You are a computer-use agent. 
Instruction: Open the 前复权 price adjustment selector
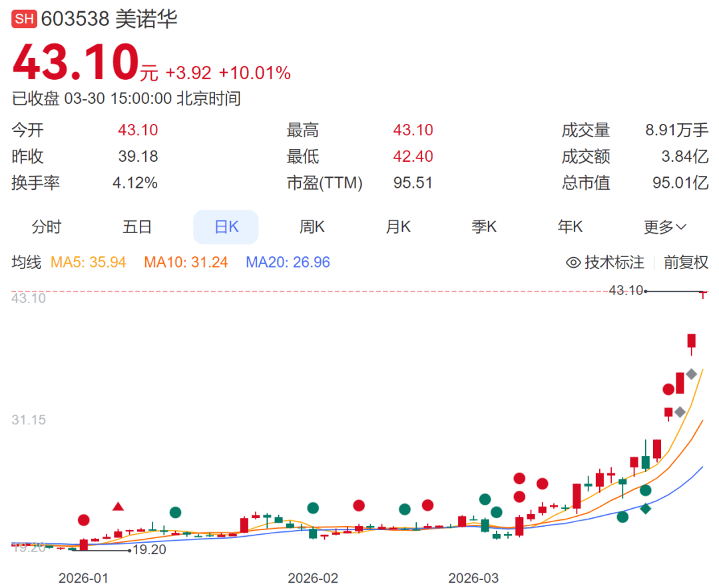pyautogui.click(x=686, y=262)
